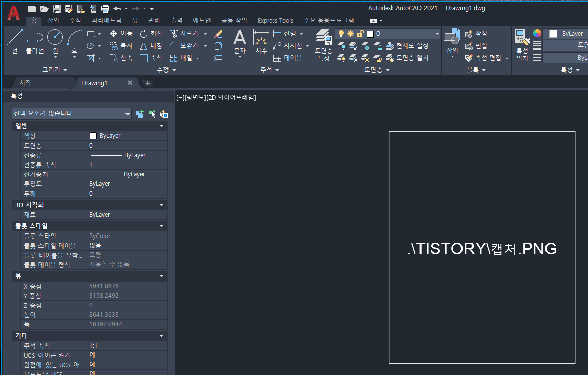Viewport: 588px width, 375px height.
Task: Open the 삽입 ribbon tab
Action: point(53,20)
